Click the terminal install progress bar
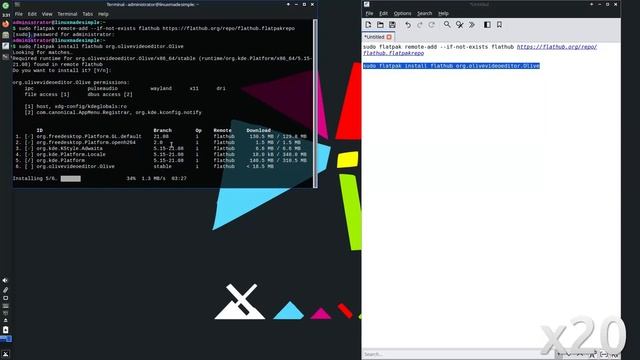640x360 pixels. (71, 179)
